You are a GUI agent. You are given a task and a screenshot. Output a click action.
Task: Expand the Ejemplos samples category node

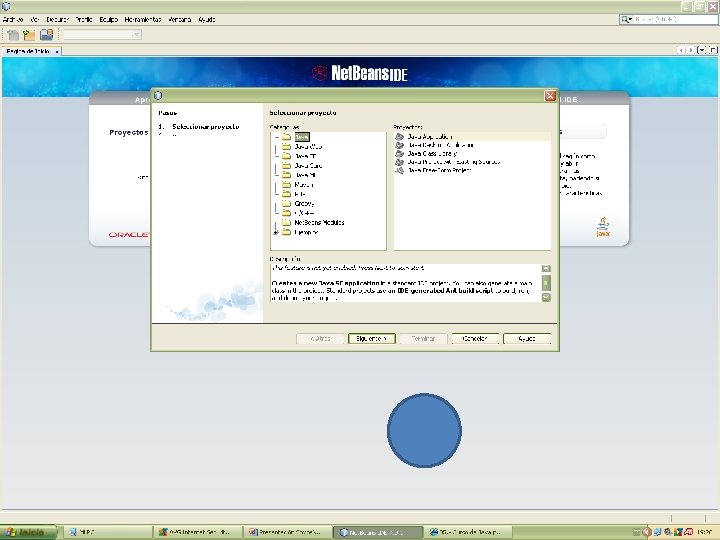pos(276,232)
